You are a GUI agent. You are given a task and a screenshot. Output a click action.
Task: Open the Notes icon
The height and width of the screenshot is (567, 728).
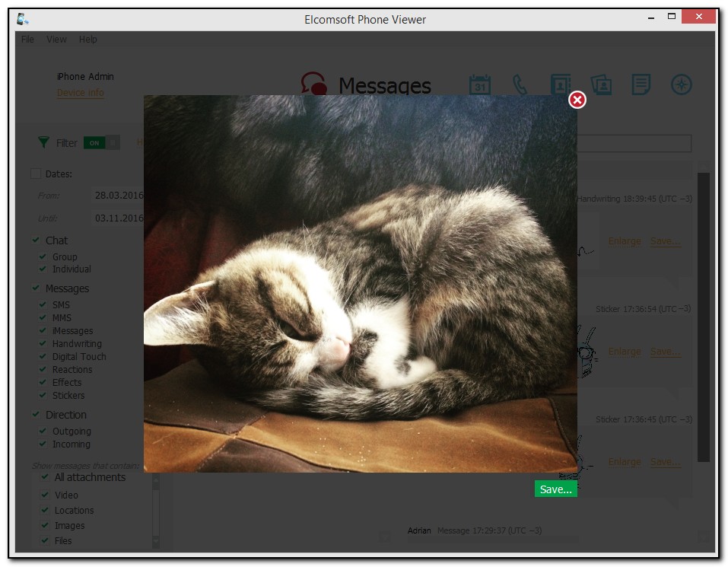click(641, 84)
